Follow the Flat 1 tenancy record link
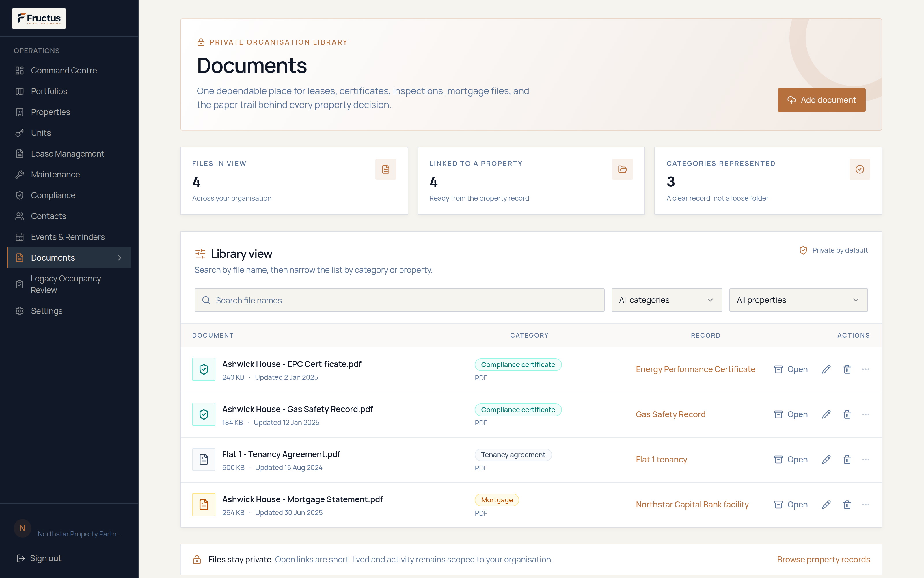 pos(661,460)
